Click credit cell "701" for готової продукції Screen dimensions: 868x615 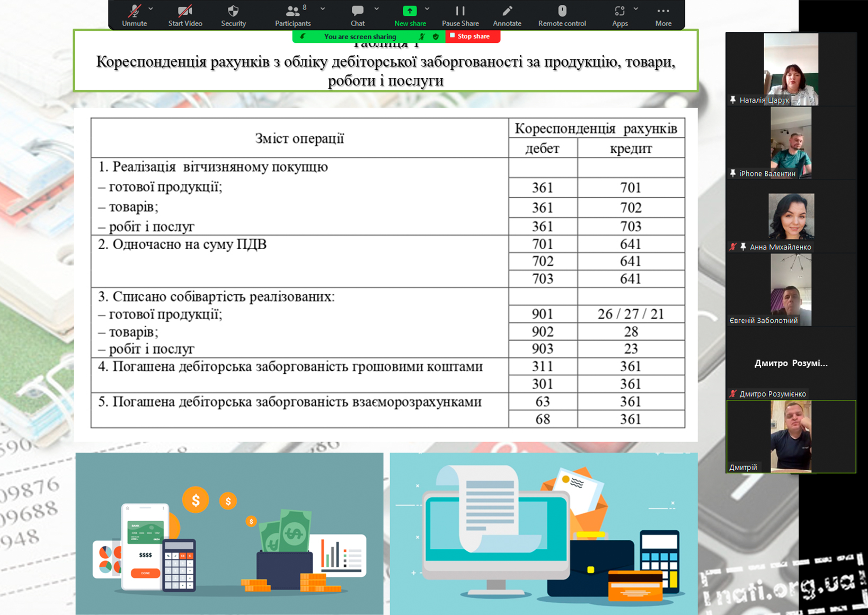pos(631,188)
